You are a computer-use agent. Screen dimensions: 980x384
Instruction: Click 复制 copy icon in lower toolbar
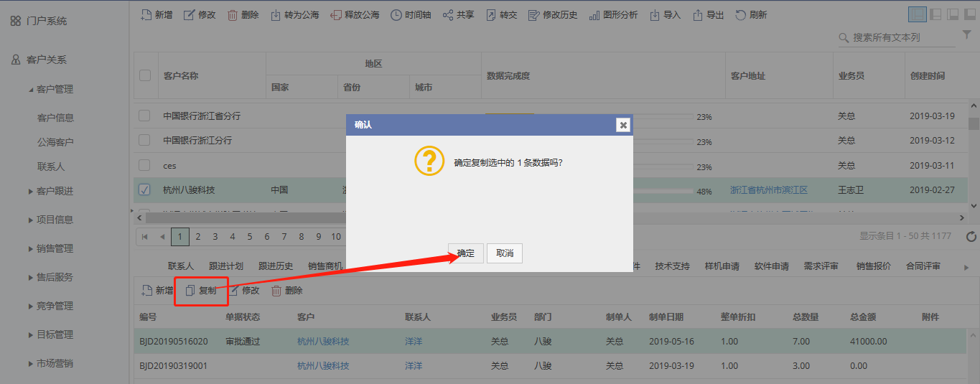(190, 291)
